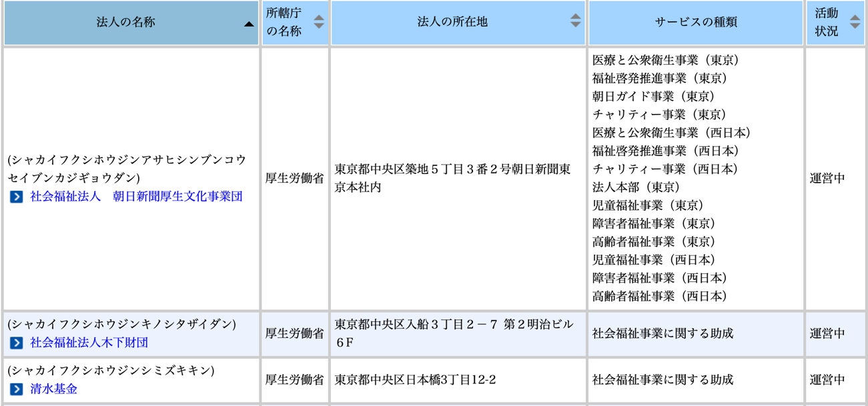Click sort arrows on 所轄庁の名称 header
This screenshot has height=406, width=868.
[x=319, y=22]
